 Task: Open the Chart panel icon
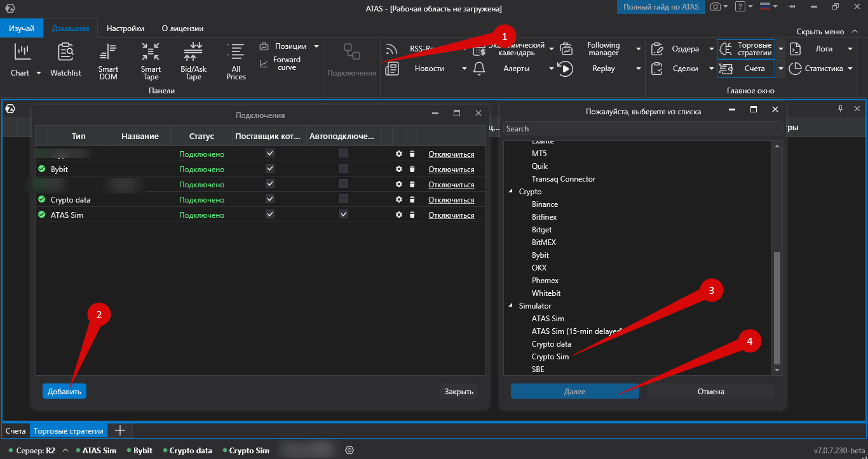click(x=22, y=52)
